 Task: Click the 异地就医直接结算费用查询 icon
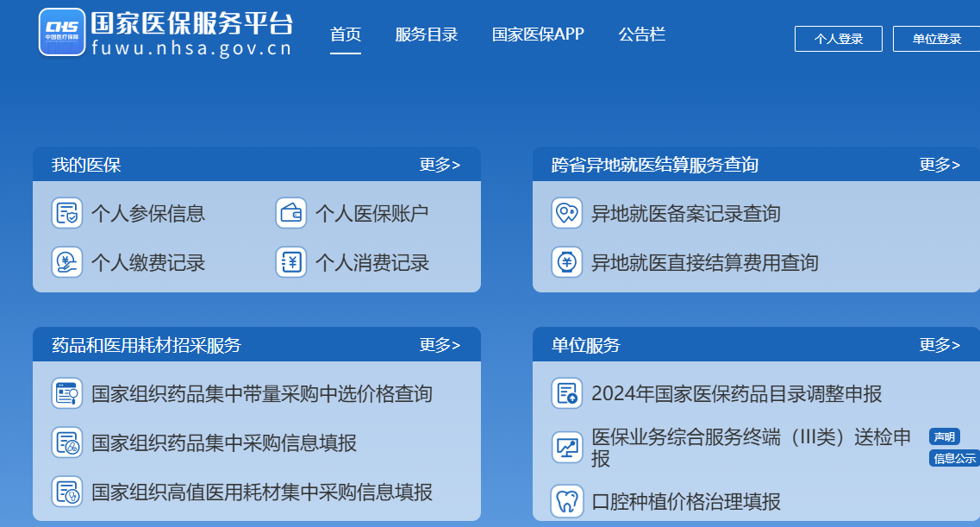[x=566, y=262]
